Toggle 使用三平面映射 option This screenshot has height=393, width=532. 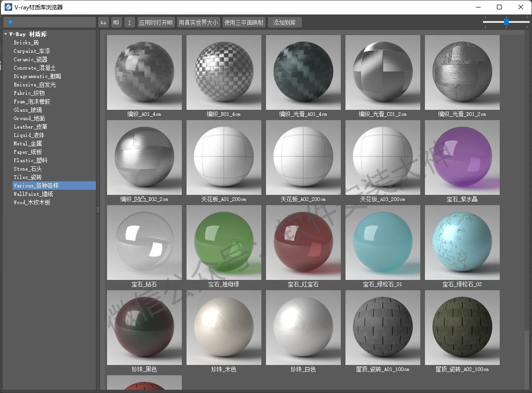pyautogui.click(x=244, y=22)
